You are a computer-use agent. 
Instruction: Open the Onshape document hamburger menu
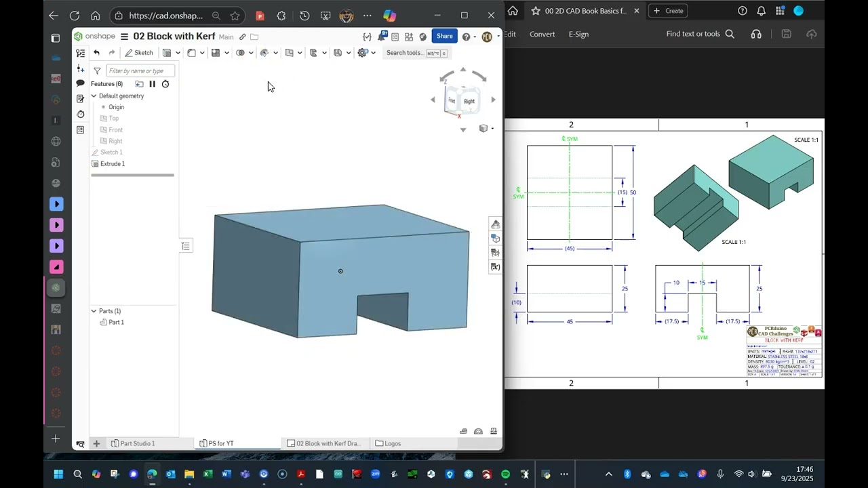[124, 37]
